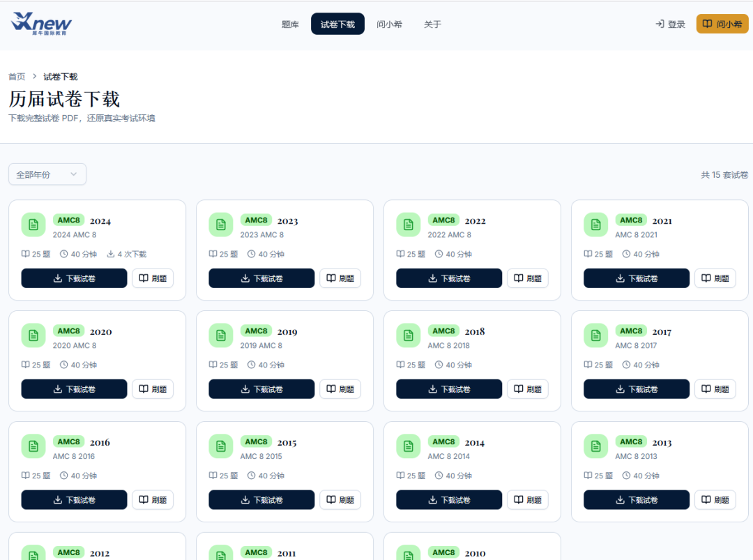Screen dimensions: 753x560
Task: Start 刷题 practice for 2016
Action: [x=153, y=499]
